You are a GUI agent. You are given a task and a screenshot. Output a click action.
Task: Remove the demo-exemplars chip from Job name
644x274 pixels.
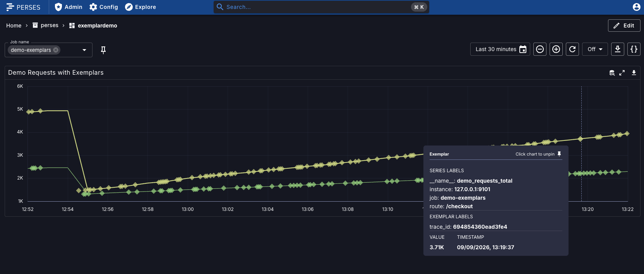coord(56,50)
